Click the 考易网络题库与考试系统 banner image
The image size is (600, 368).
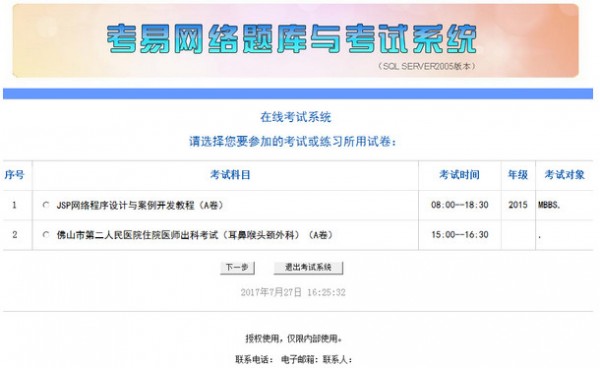(x=295, y=41)
